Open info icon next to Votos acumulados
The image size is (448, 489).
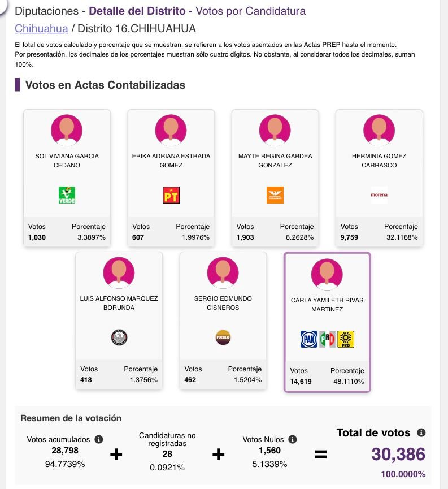[99, 439]
